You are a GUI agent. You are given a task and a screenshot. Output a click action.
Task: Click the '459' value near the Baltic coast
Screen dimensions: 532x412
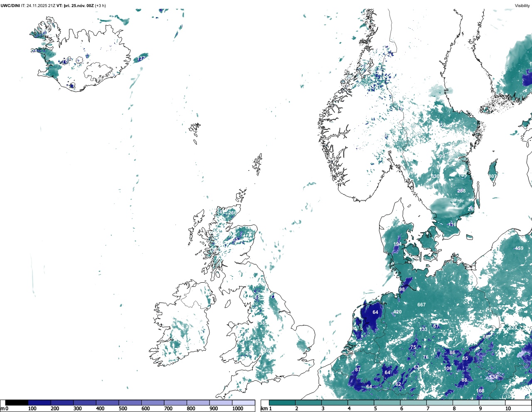click(x=519, y=248)
